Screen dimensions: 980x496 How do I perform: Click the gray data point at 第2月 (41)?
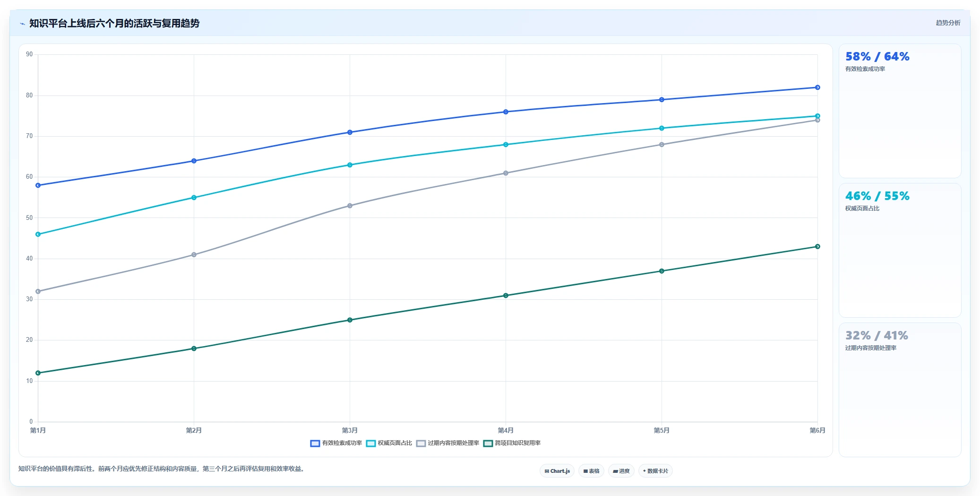point(194,255)
